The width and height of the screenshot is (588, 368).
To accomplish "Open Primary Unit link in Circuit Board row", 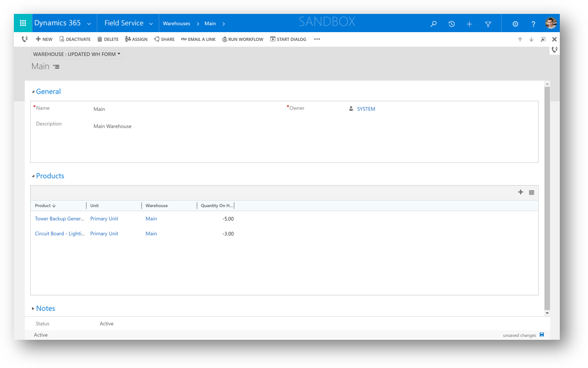I will 104,233.
